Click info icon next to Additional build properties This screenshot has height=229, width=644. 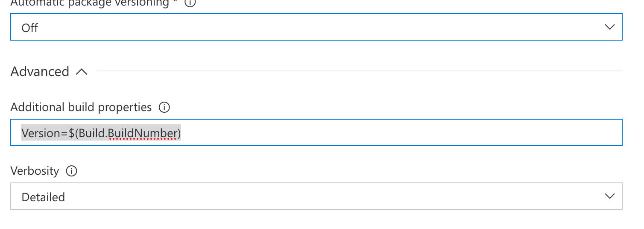164,107
